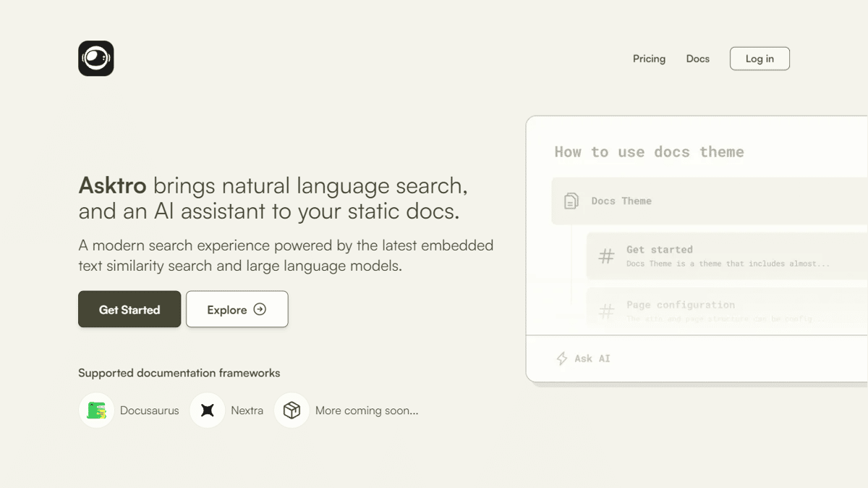Screen dimensions: 868x488
Task: Click the Explore button
Action: pos(237,309)
